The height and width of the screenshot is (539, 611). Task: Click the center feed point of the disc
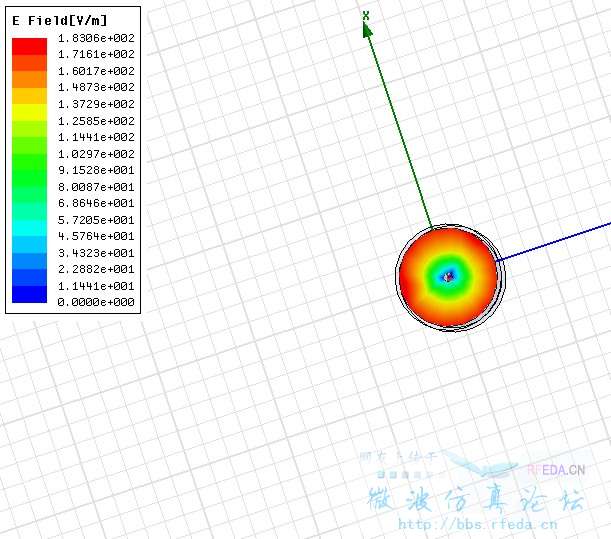tap(448, 277)
